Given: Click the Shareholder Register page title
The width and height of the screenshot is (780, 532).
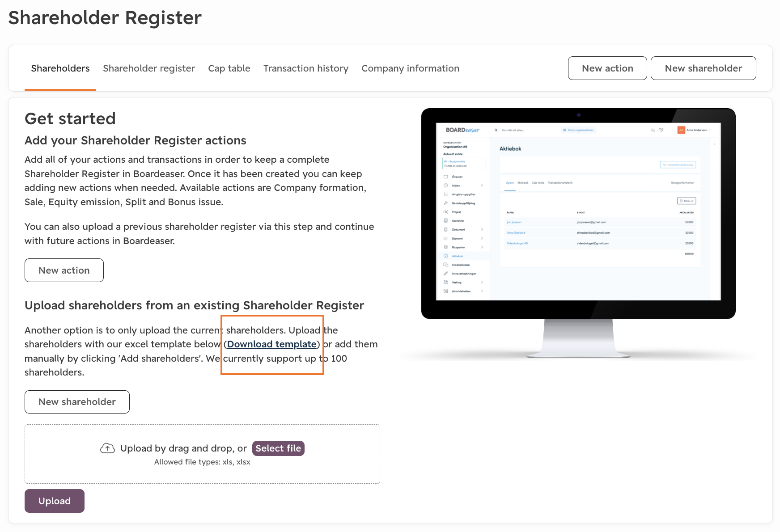Looking at the screenshot, I should point(105,18).
